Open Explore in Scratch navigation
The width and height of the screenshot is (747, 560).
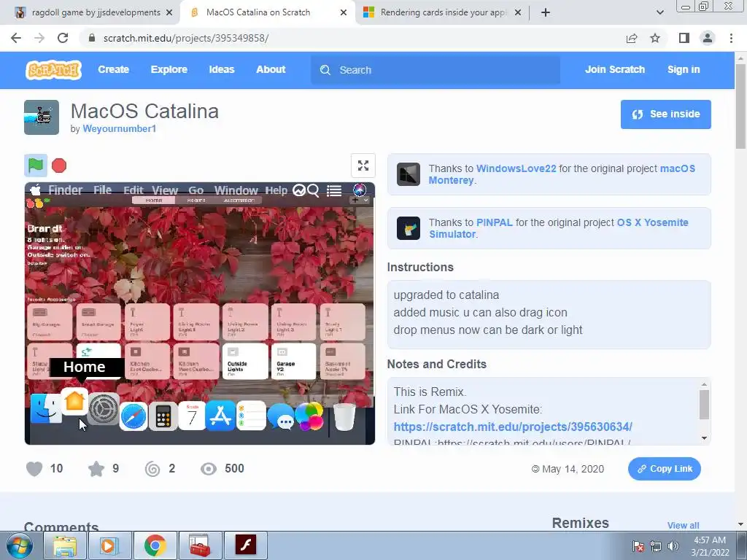[x=169, y=69]
